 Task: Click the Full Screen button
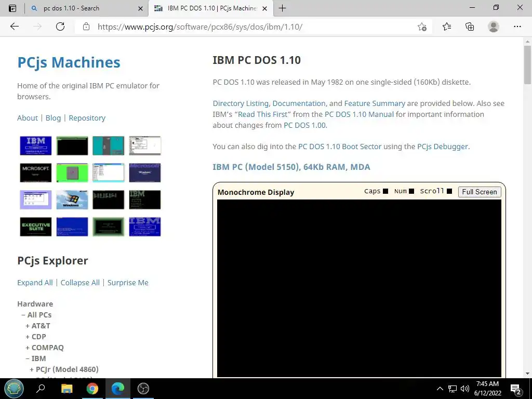point(480,192)
